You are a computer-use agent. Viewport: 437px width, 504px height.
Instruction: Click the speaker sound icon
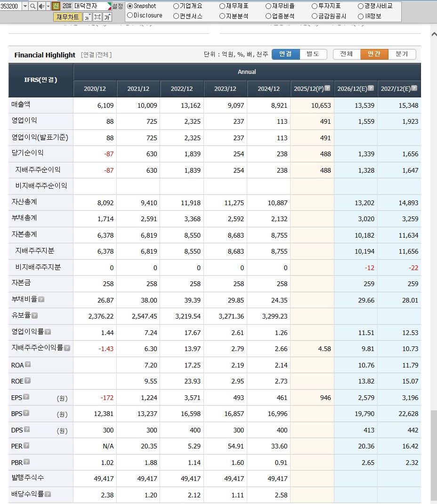click(41, 6)
